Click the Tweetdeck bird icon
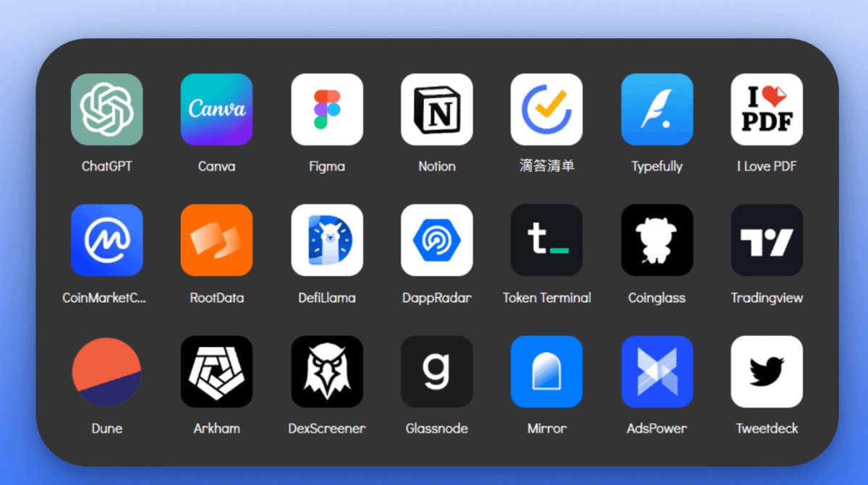 (x=767, y=372)
